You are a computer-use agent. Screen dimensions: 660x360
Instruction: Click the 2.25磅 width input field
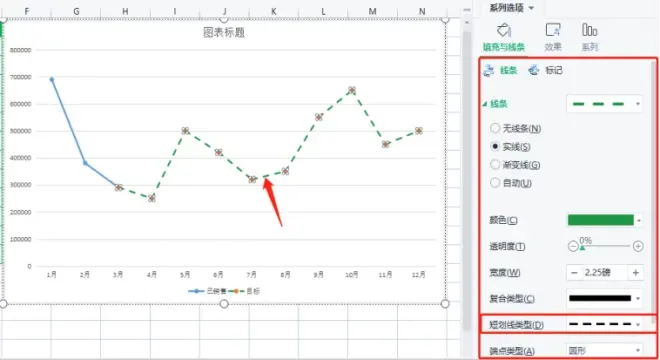604,273
